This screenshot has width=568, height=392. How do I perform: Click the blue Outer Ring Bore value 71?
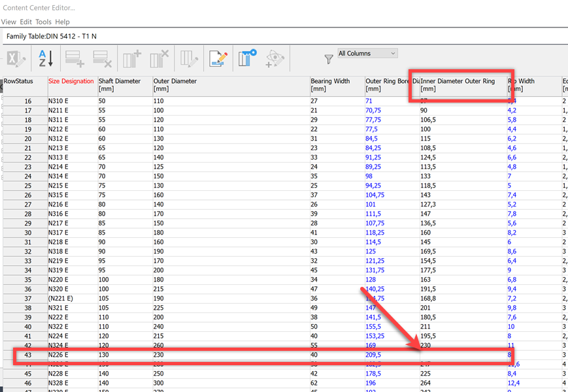pos(369,101)
